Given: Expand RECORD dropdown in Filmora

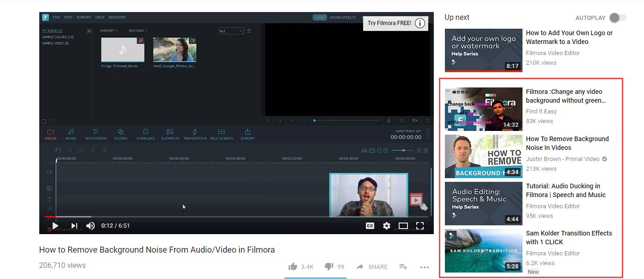Looking at the screenshot, I should click(x=138, y=31).
